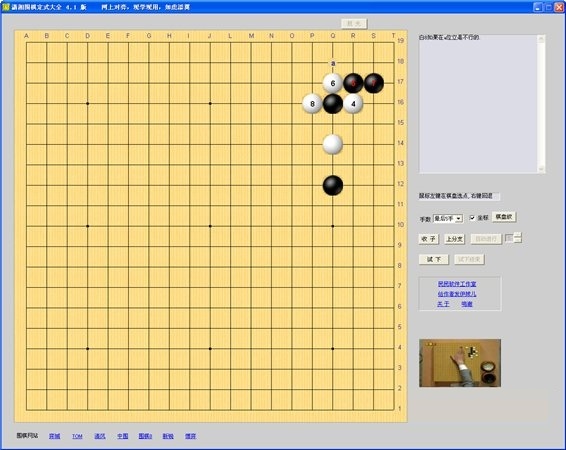566x450 pixels.
Task: Click the comment text box
Action: [x=478, y=104]
